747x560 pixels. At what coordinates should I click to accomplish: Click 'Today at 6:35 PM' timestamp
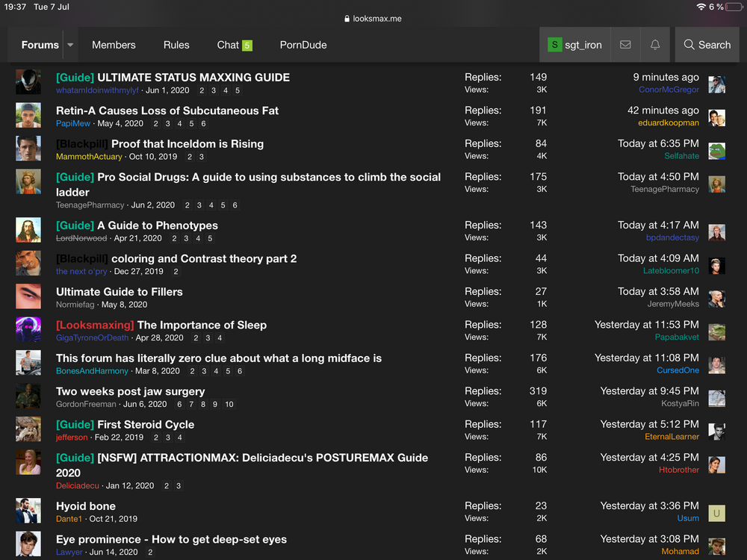click(658, 144)
